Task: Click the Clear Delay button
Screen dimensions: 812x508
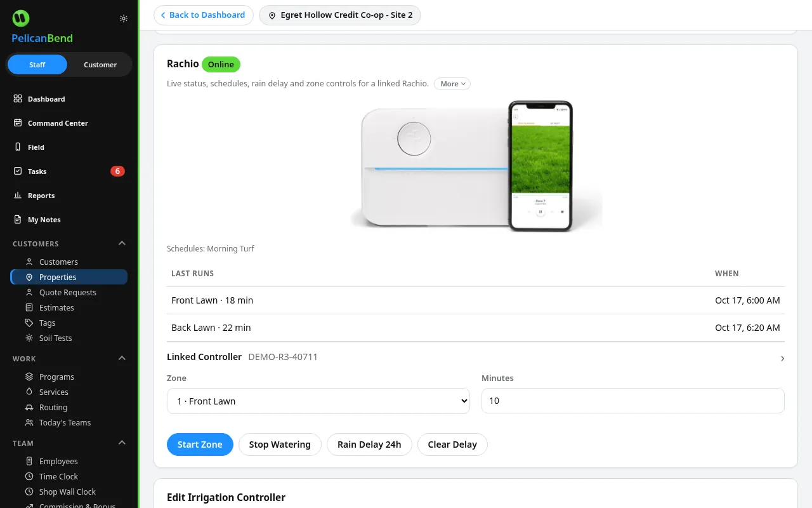Action: pyautogui.click(x=452, y=444)
